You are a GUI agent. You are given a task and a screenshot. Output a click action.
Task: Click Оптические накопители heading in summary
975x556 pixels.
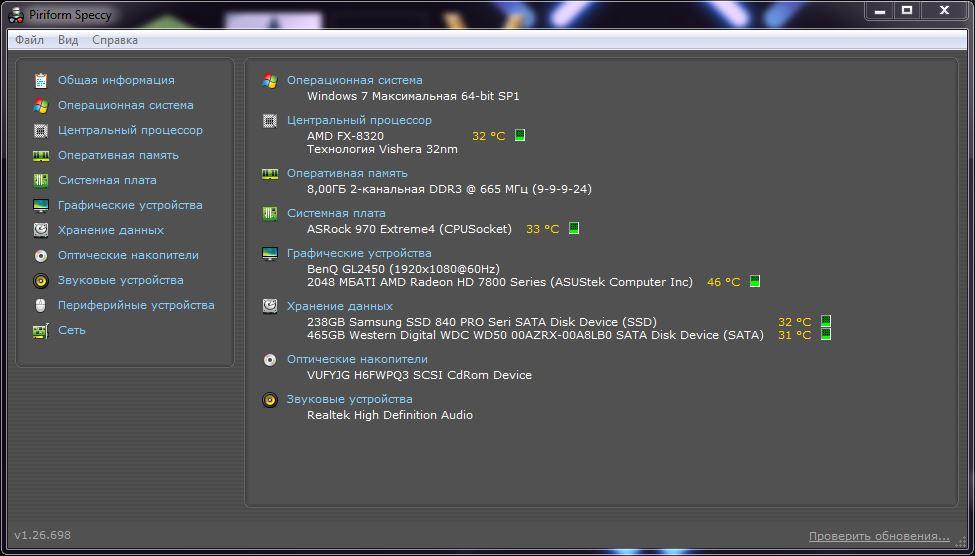pos(358,359)
